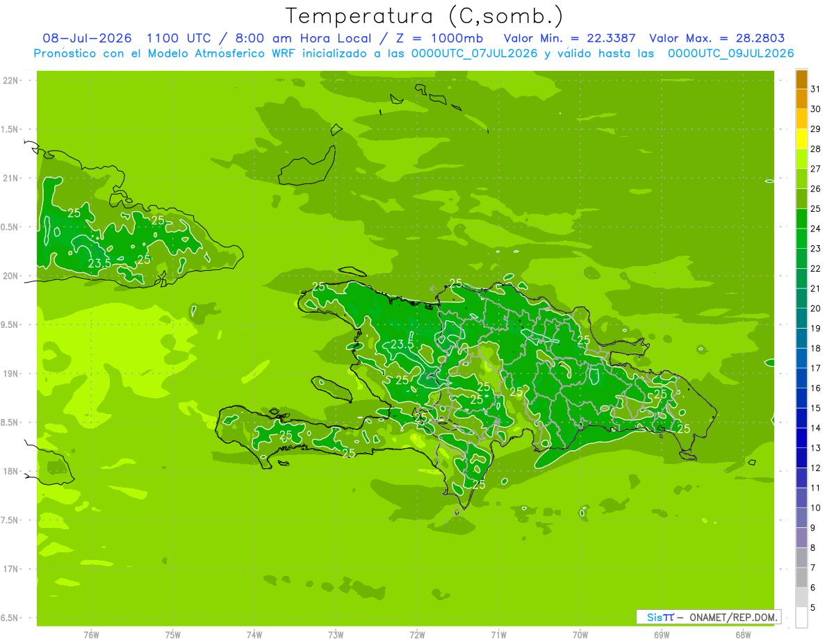
Task: Click the '20N' latitude axis label
Action: pos(10,276)
